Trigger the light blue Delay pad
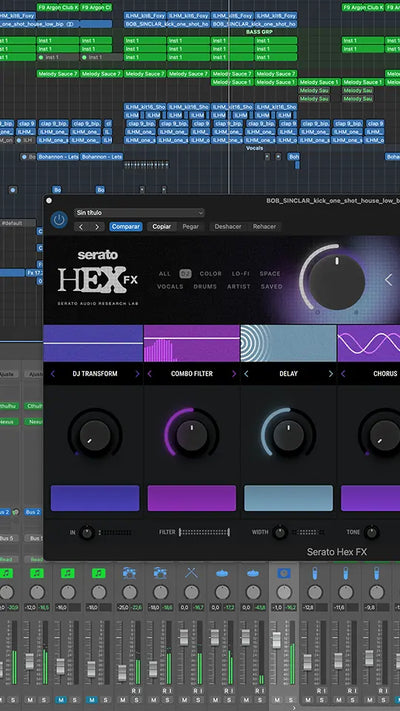This screenshot has width=400, height=711. pos(288,498)
